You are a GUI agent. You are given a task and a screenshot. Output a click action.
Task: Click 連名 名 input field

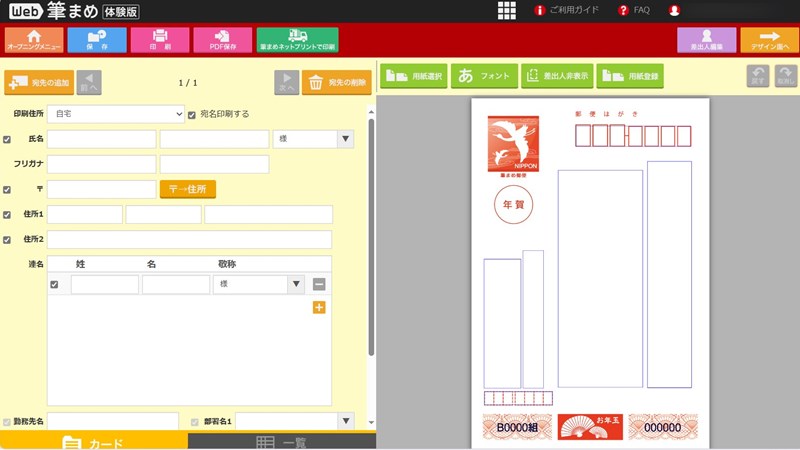point(176,284)
